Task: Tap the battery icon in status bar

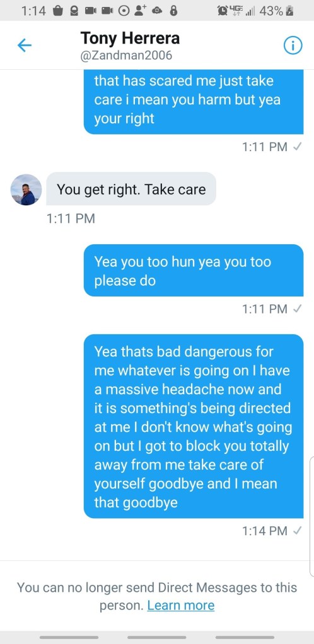Action: (x=291, y=11)
